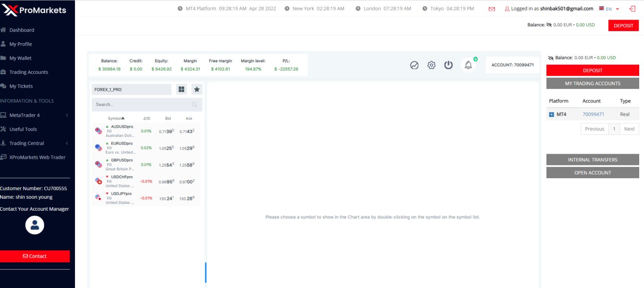
Task: Open account link 70099471
Action: 593,114
